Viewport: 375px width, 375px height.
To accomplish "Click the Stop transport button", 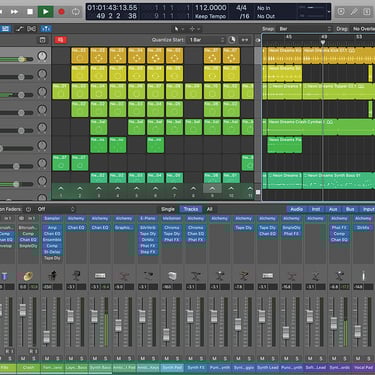I will click(30, 12).
